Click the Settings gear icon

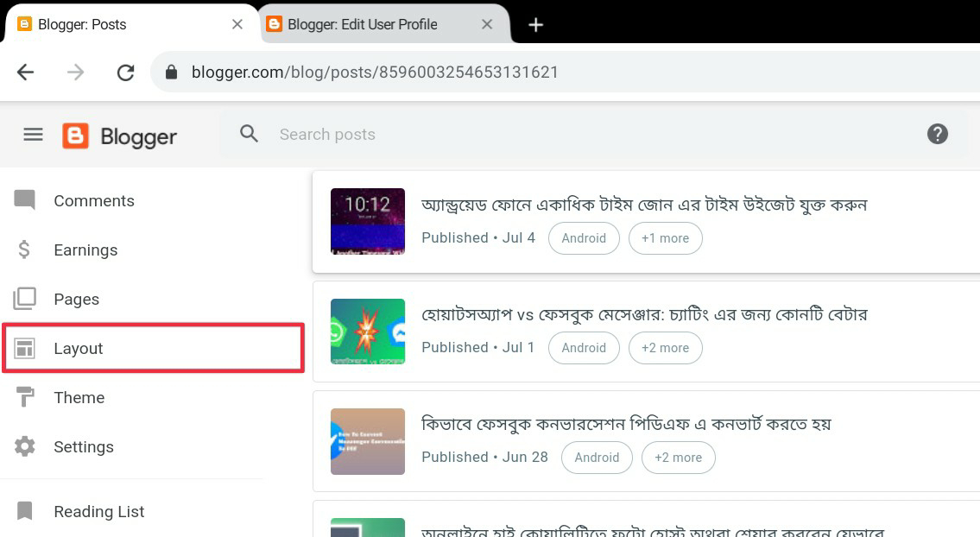pos(24,446)
